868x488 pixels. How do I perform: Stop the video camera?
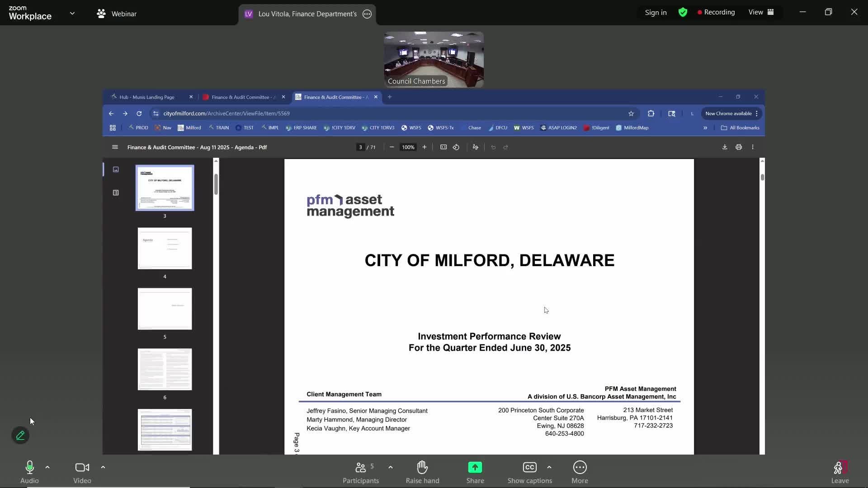[x=81, y=467]
